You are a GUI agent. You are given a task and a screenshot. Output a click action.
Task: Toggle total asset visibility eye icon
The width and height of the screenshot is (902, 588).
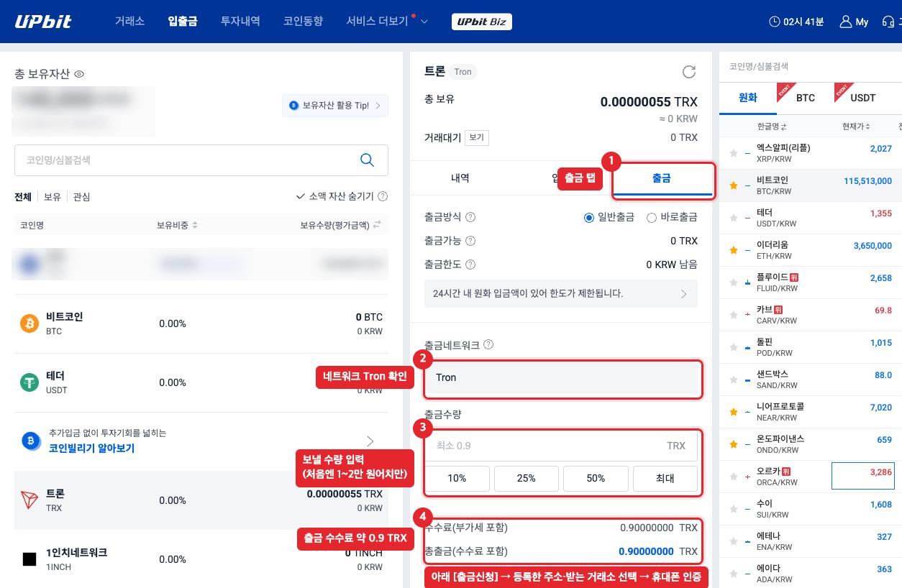tap(80, 74)
